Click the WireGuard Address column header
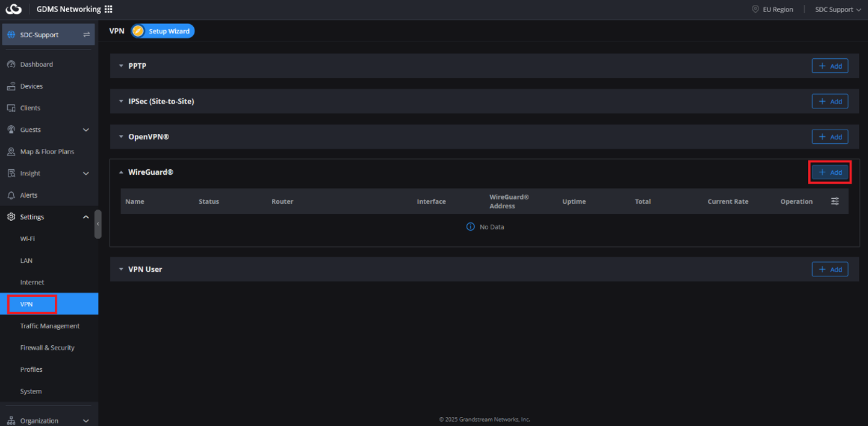Screen dimensions: 868x426 [x=509, y=201]
